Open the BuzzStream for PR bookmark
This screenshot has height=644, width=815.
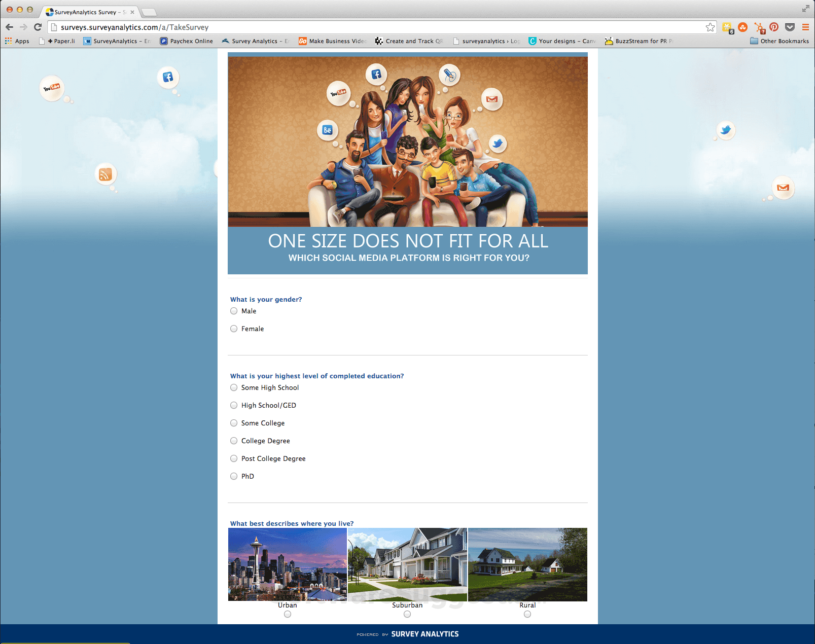point(639,41)
